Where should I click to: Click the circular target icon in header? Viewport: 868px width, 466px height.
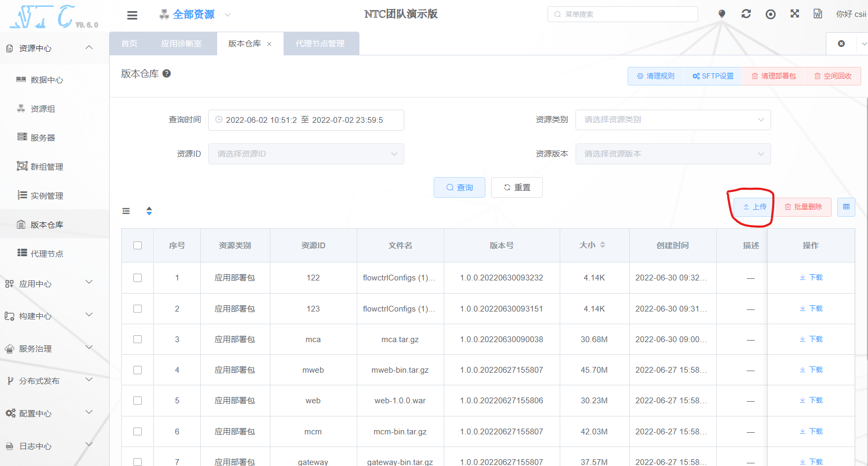click(x=771, y=14)
